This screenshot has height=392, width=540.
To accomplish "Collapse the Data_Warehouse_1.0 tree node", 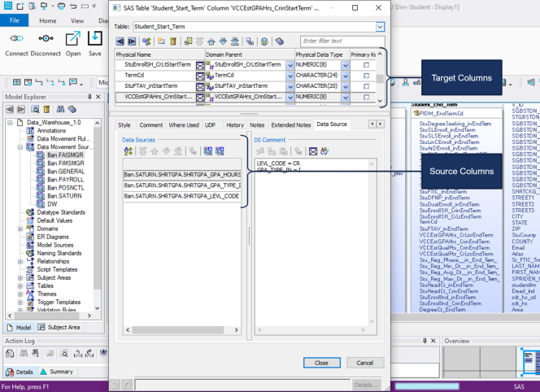I will [x=10, y=122].
